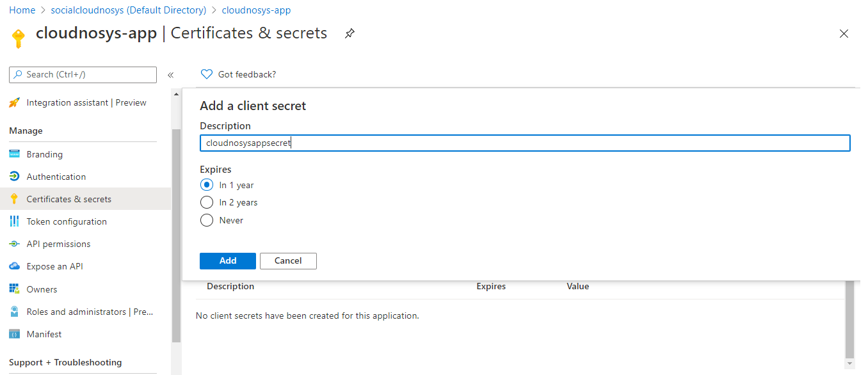Close the Certificates & secrets blade
Screen dimensions: 868x375
[x=844, y=34]
